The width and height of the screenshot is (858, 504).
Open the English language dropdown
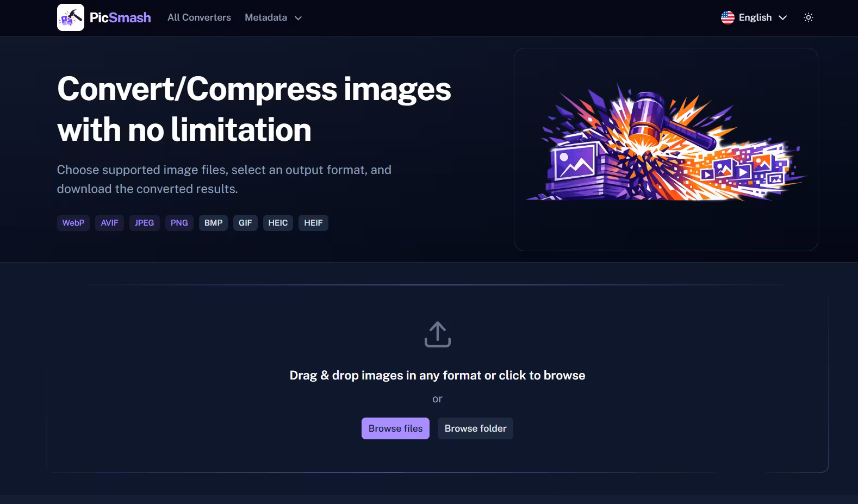click(x=755, y=17)
